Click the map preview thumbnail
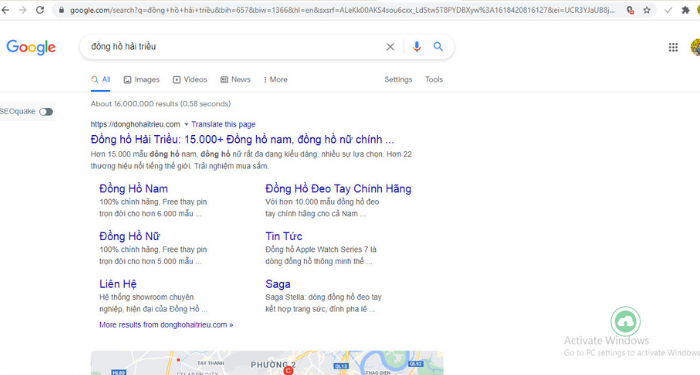The height and width of the screenshot is (375, 700). pyautogui.click(x=267, y=363)
